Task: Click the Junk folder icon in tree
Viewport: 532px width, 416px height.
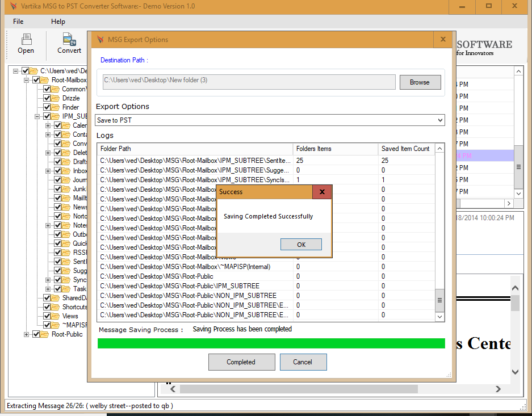Action: click(66, 189)
